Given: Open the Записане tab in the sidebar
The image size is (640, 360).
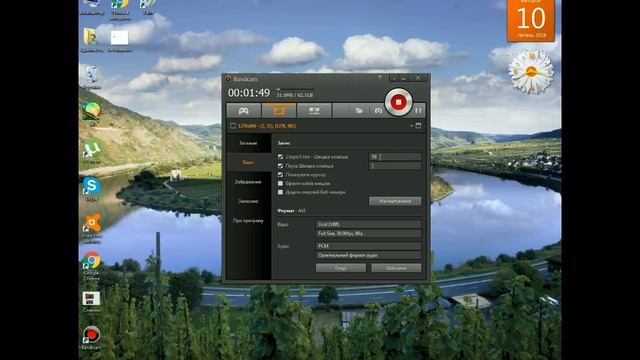Looking at the screenshot, I should click(x=248, y=201).
